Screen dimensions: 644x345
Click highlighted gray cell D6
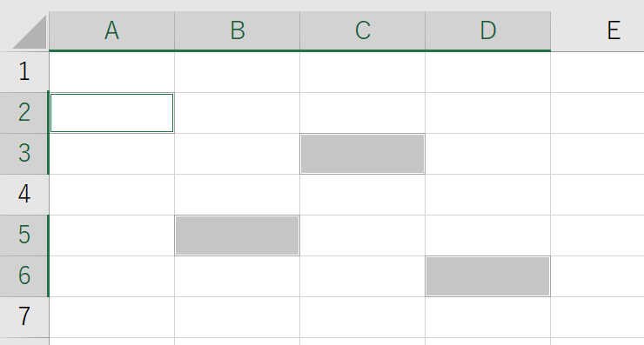pyautogui.click(x=488, y=276)
